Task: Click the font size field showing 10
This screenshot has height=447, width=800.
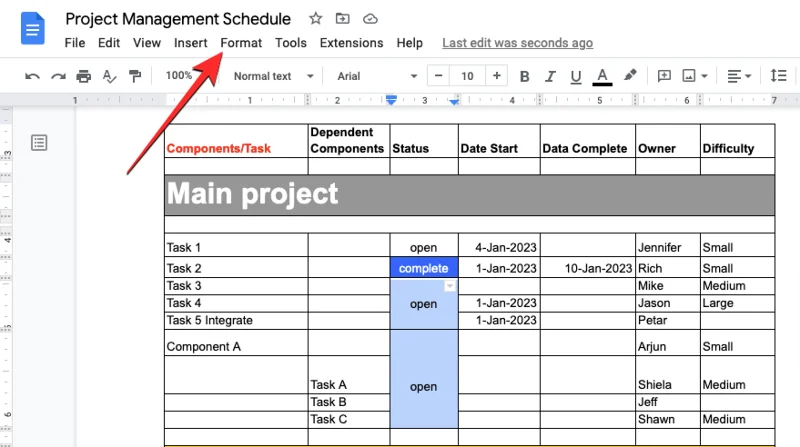Action: click(x=467, y=76)
